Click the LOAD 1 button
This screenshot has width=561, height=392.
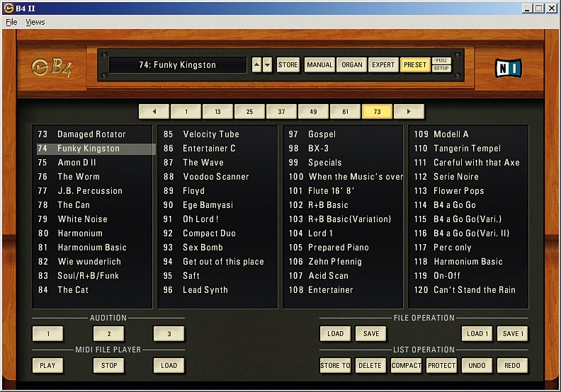(477, 334)
